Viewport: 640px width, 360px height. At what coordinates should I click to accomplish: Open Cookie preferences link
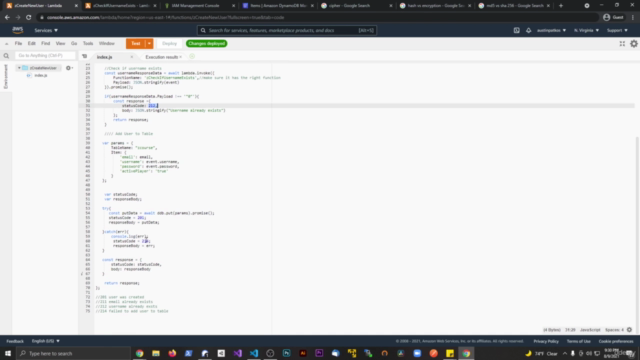tap(616, 341)
